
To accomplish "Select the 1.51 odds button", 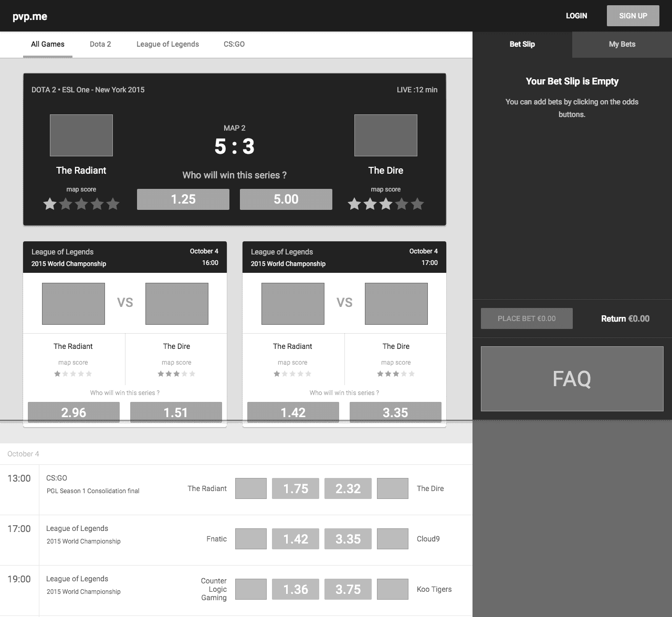I will [176, 412].
